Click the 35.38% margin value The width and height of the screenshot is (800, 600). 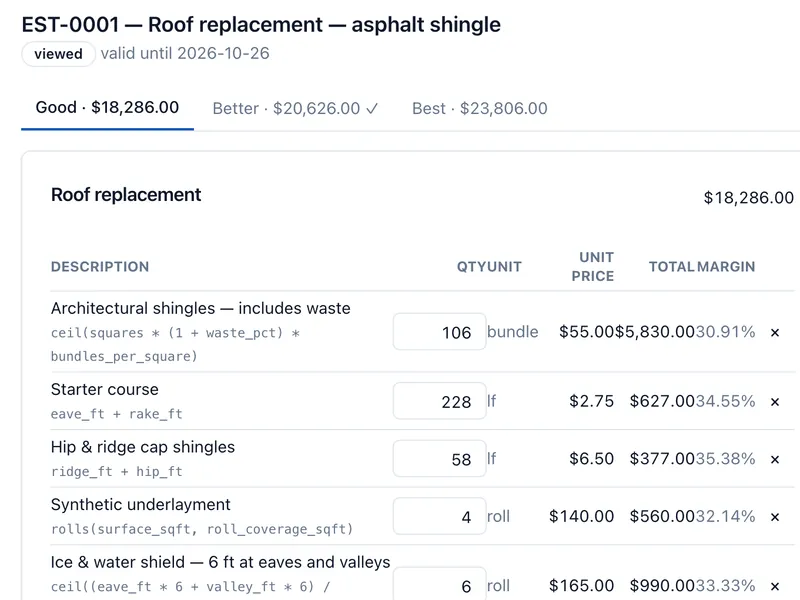pos(725,459)
